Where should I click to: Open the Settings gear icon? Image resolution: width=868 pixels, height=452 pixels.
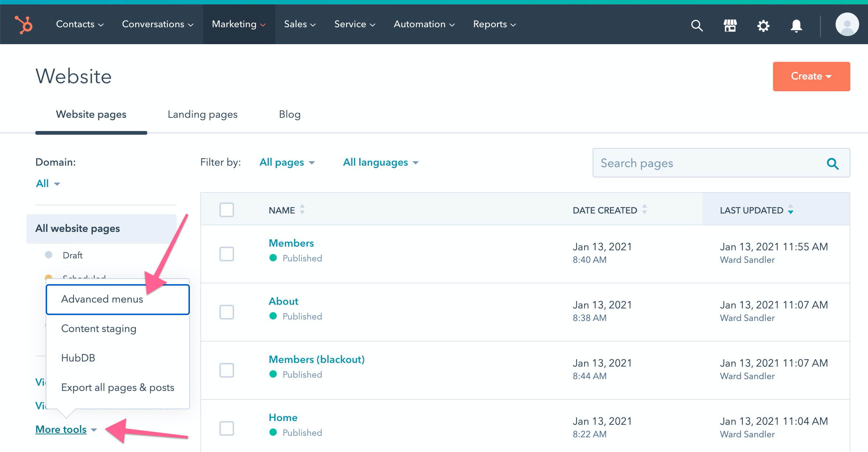(763, 25)
